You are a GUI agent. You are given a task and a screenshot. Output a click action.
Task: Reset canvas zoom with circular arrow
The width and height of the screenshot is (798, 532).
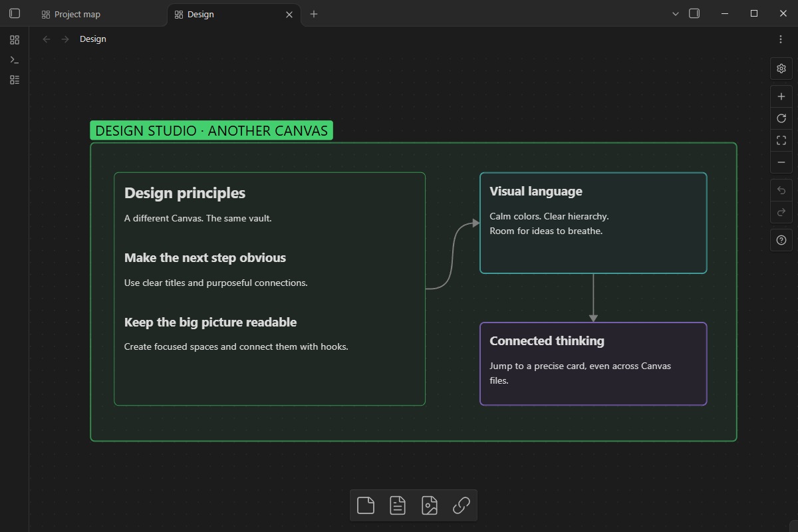(781, 118)
